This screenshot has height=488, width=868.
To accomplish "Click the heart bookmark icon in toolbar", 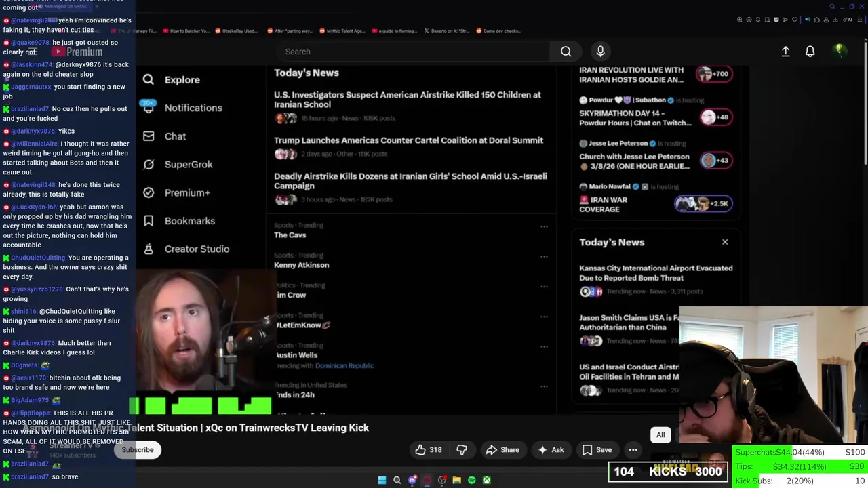I will pyautogui.click(x=795, y=20).
